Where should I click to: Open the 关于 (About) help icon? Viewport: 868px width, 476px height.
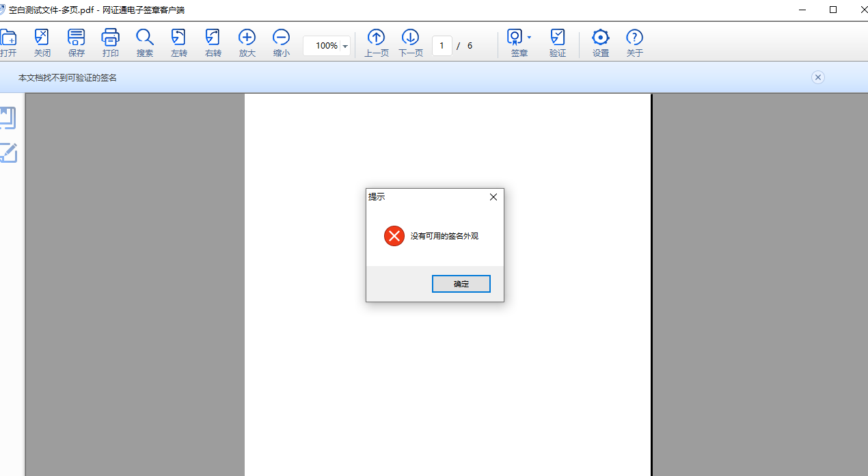coord(634,38)
